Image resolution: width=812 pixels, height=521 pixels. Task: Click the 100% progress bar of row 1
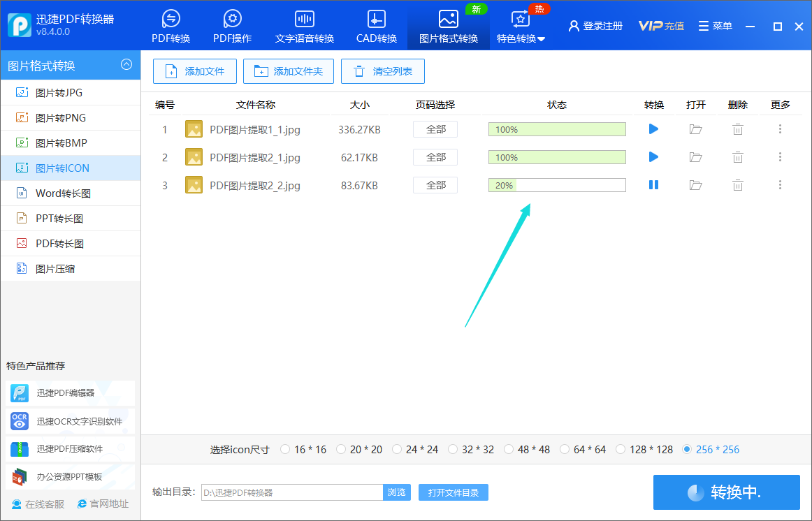click(557, 129)
